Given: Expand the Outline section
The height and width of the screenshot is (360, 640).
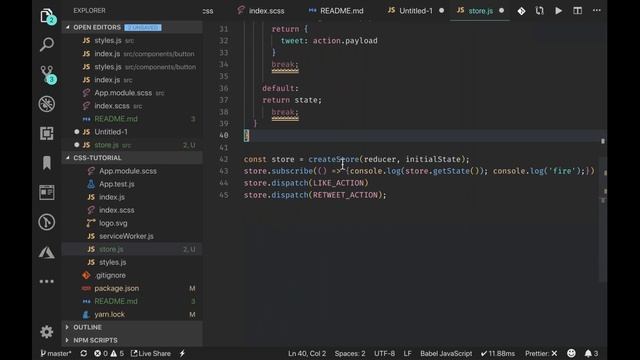Looking at the screenshot, I should tap(132, 327).
